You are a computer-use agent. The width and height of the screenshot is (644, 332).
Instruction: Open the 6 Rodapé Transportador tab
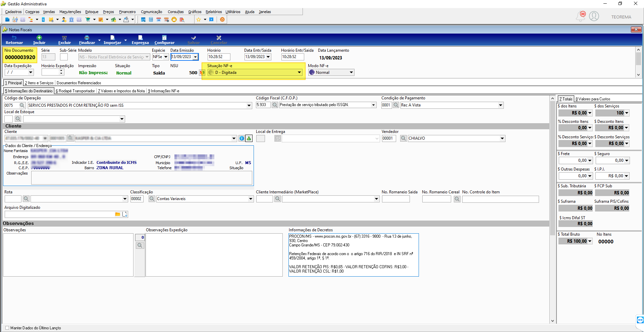(x=75, y=91)
